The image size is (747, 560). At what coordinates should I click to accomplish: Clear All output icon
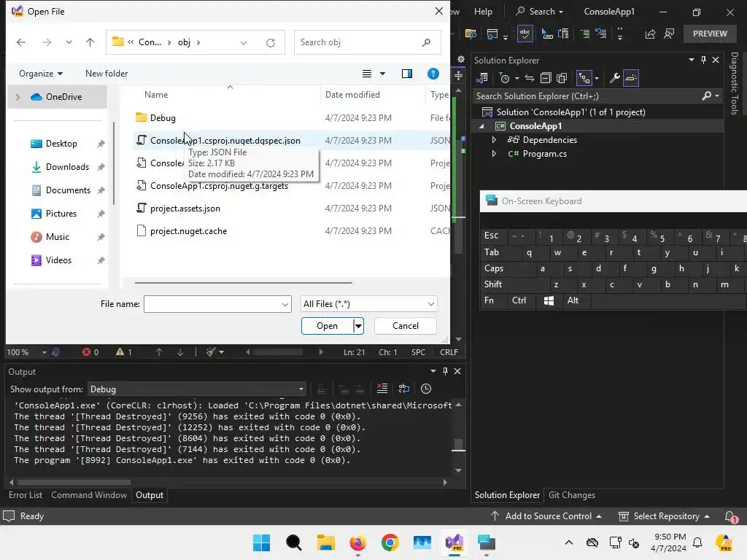[382, 389]
